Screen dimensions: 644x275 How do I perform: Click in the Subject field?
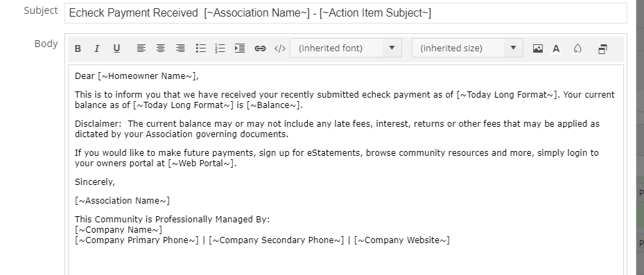[346, 13]
